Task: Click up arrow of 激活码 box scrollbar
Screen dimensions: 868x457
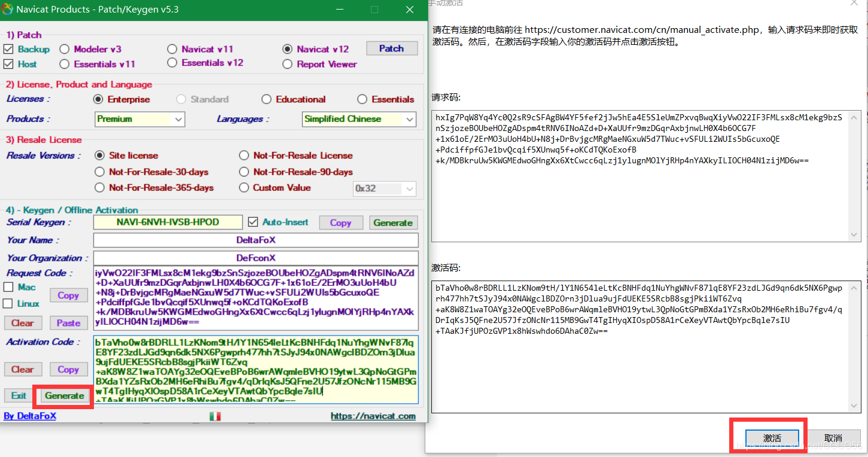Action: point(855,287)
